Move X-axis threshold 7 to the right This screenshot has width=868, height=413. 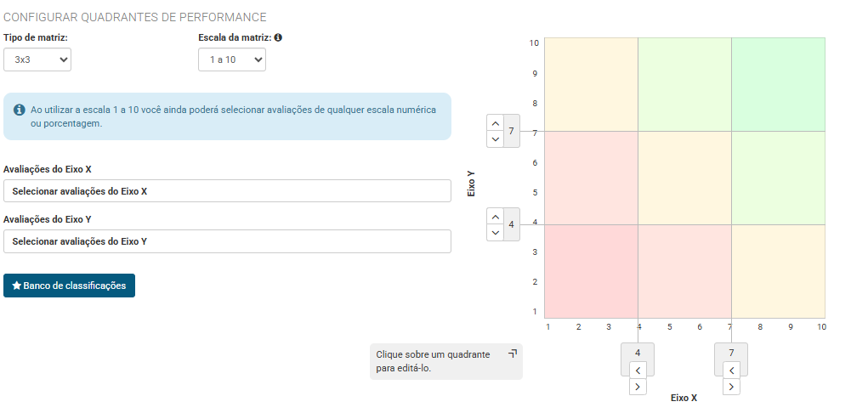click(x=732, y=387)
